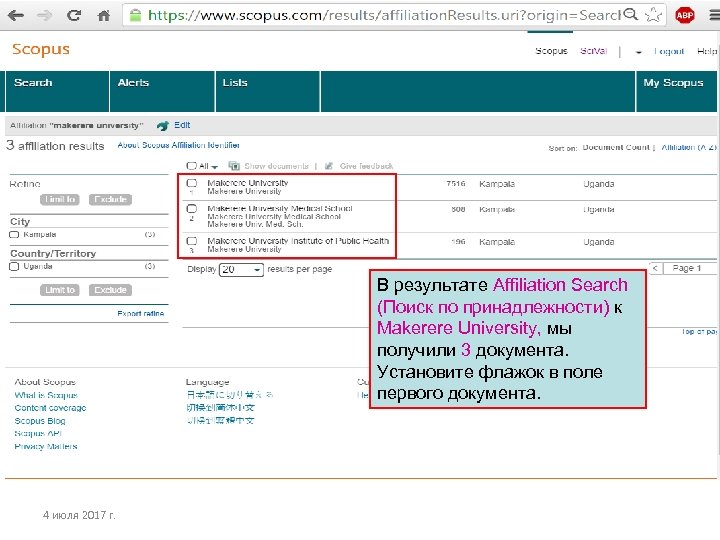This screenshot has height=540, width=720.
Task: Open Content coverage footer link
Action: (50, 408)
